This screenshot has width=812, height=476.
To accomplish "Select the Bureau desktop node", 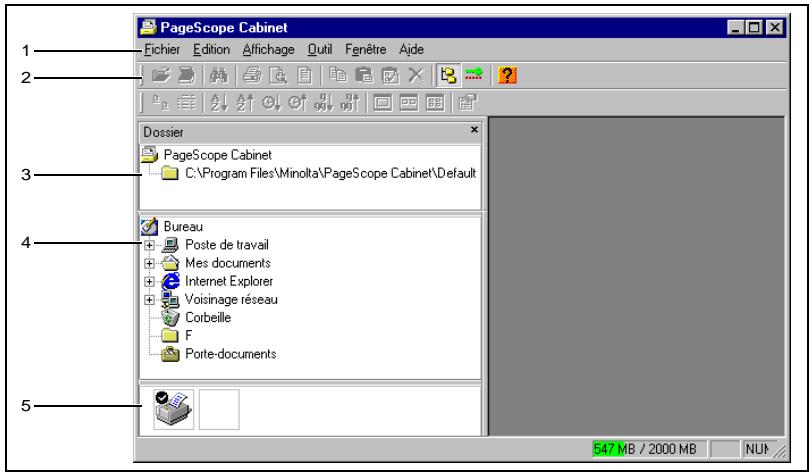I will [183, 227].
